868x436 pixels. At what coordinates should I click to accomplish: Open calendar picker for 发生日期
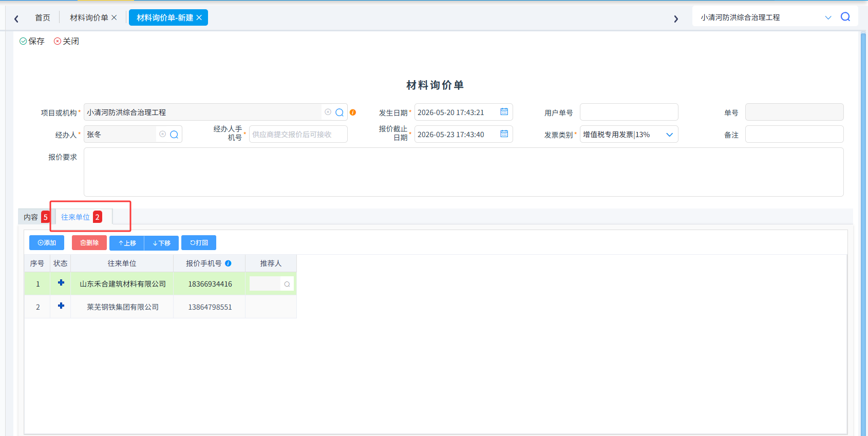[504, 112]
